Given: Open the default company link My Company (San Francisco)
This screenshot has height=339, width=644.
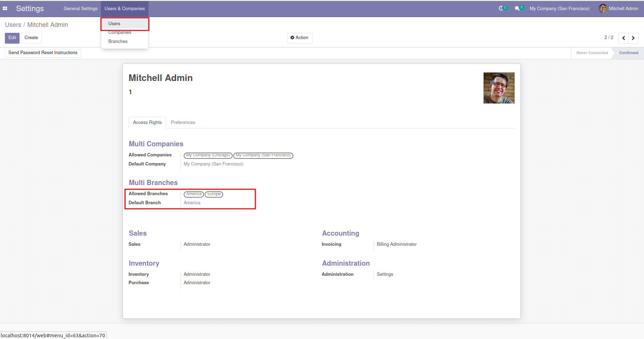Looking at the screenshot, I should click(x=213, y=164).
